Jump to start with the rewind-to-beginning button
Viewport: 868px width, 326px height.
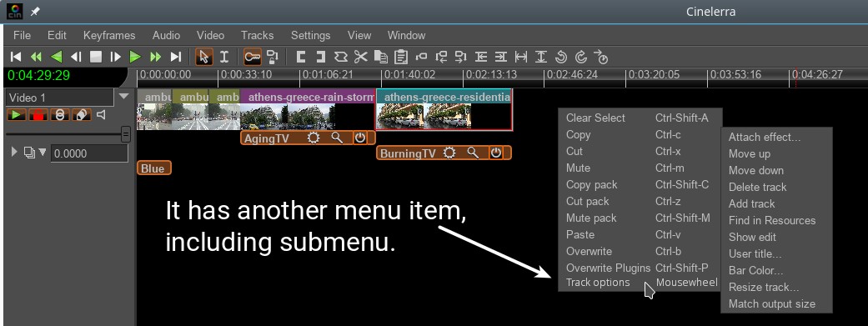pos(16,57)
